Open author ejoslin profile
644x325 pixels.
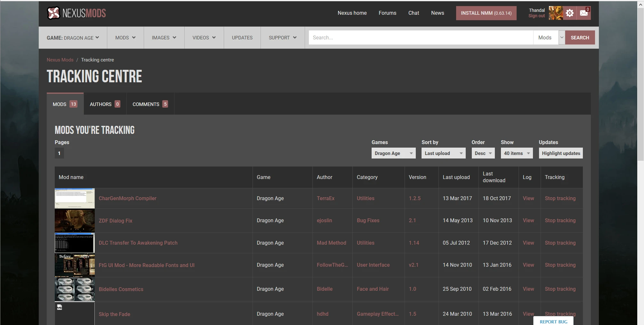324,221
